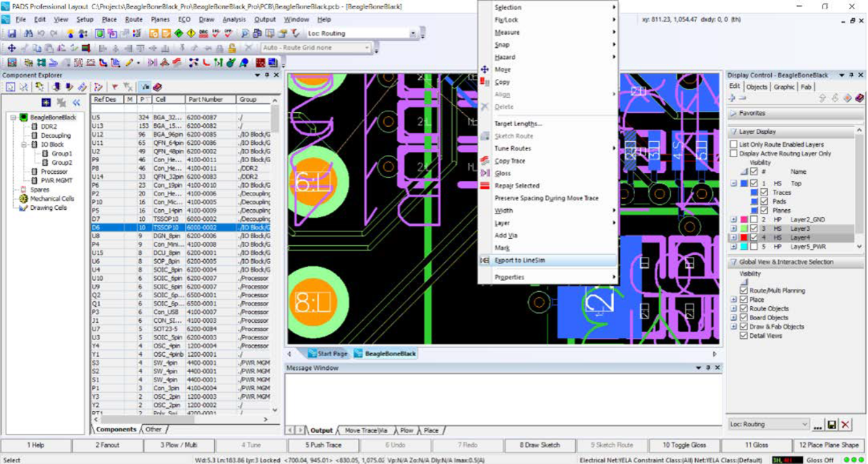
Task: Click the double-chevron collapse icon above the tree
Action: tap(76, 103)
